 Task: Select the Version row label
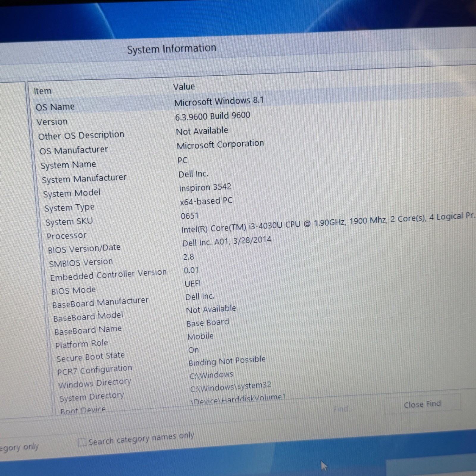[52, 122]
